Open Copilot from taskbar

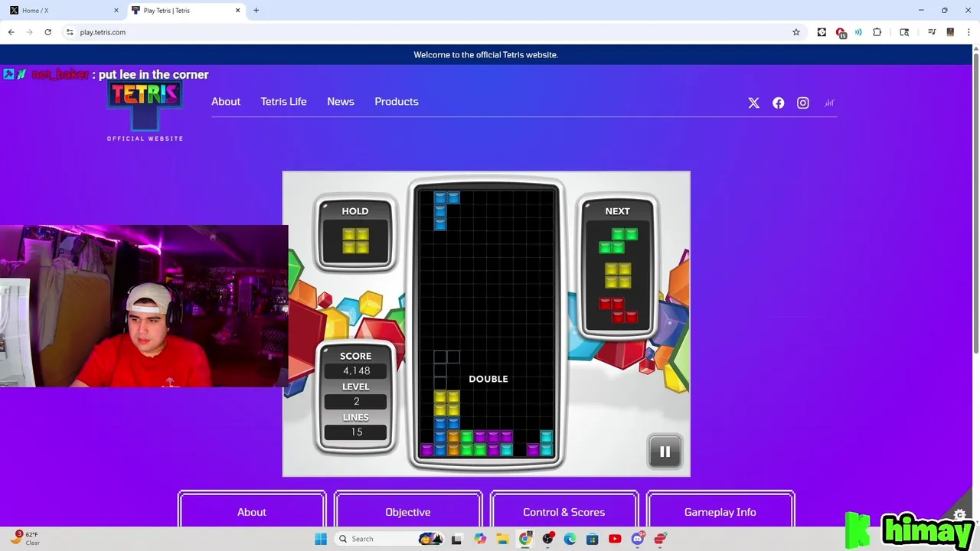(x=480, y=539)
